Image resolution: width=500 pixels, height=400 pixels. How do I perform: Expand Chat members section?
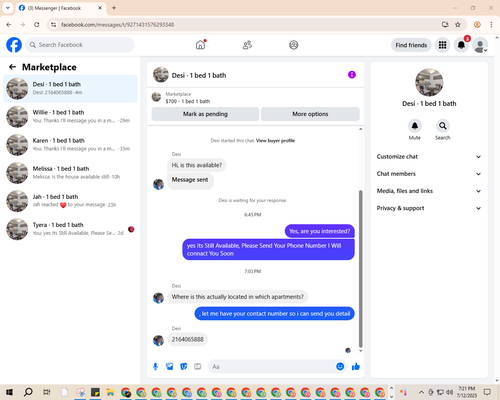click(x=429, y=174)
